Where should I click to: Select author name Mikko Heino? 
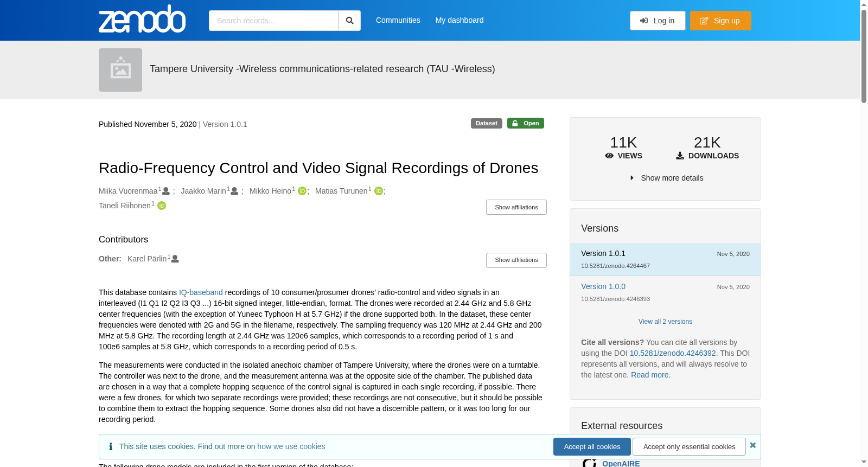point(270,191)
